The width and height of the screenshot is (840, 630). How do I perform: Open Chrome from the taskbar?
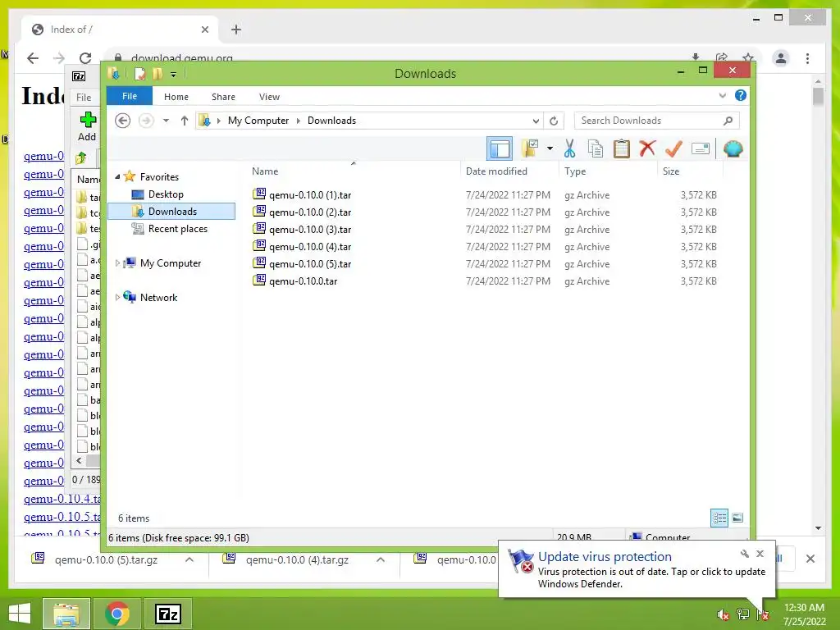(x=116, y=614)
